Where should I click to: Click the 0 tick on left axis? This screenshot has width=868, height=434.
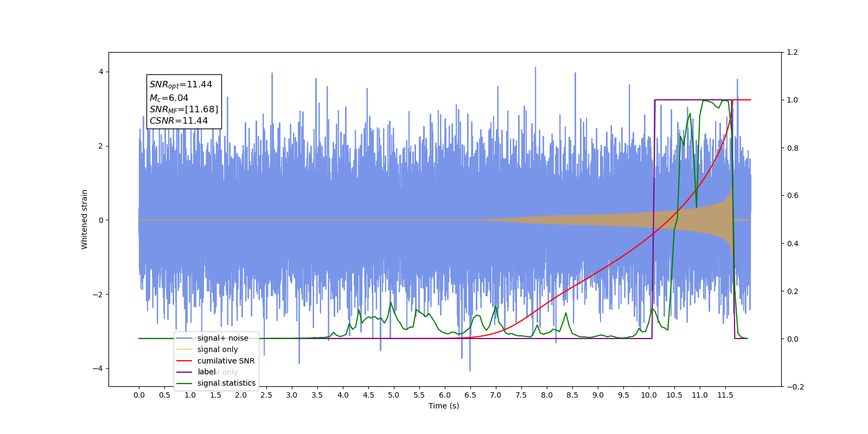coord(101,220)
